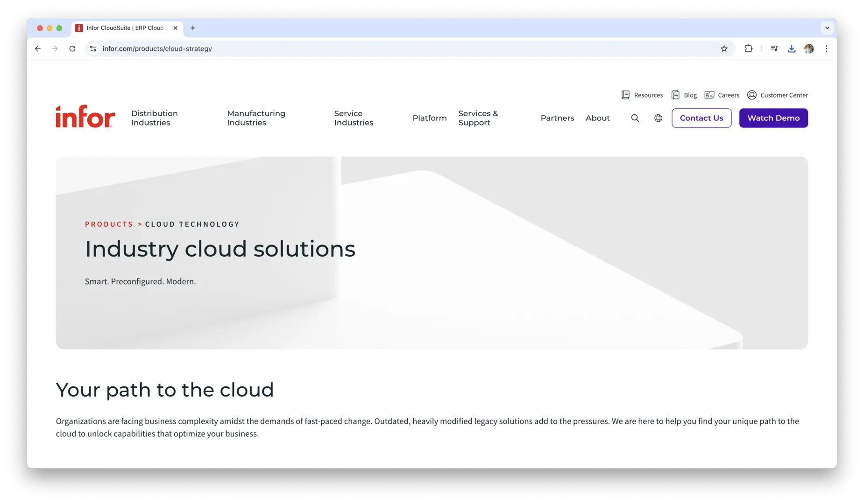Open the Manufacturing Industries menu
Image resolution: width=864 pixels, height=504 pixels.
(256, 118)
